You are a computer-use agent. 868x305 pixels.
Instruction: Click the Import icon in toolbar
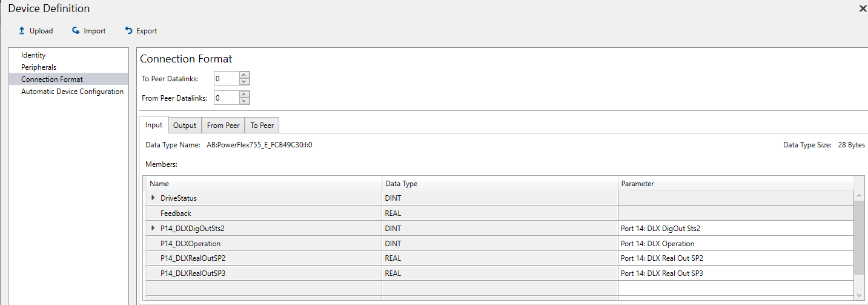click(x=76, y=30)
